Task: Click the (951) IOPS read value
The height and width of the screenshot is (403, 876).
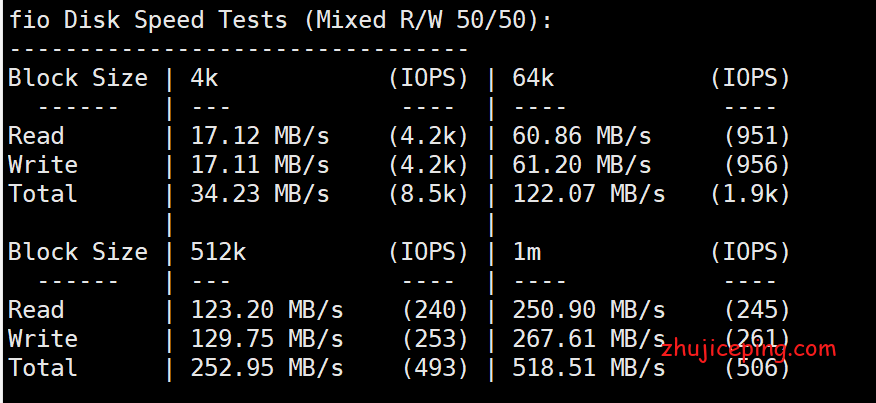Action: tap(757, 136)
